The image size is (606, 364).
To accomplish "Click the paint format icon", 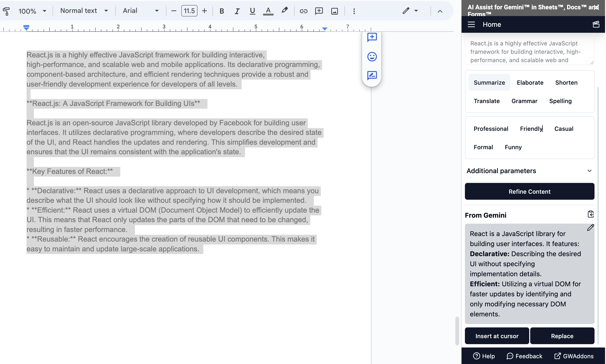I will [6, 11].
